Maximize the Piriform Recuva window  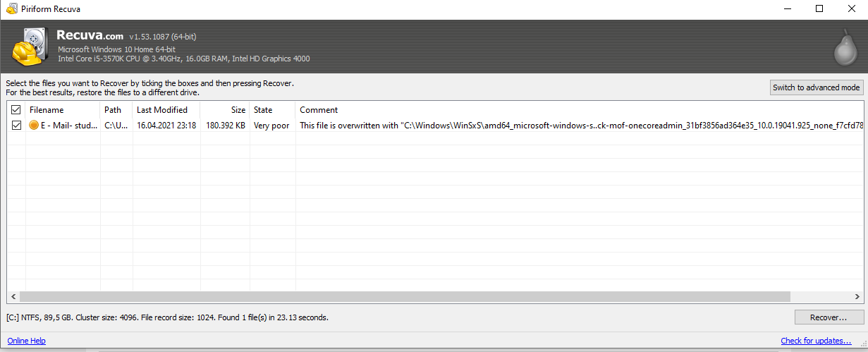(819, 8)
